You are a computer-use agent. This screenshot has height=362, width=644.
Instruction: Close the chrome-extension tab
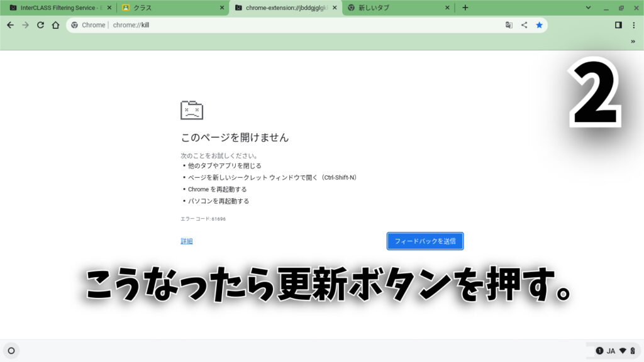[x=334, y=8]
